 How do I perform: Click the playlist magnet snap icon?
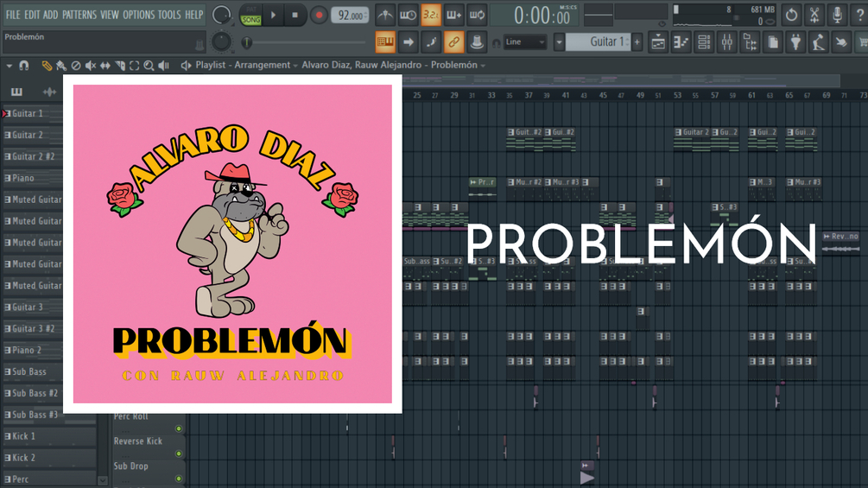click(x=24, y=66)
